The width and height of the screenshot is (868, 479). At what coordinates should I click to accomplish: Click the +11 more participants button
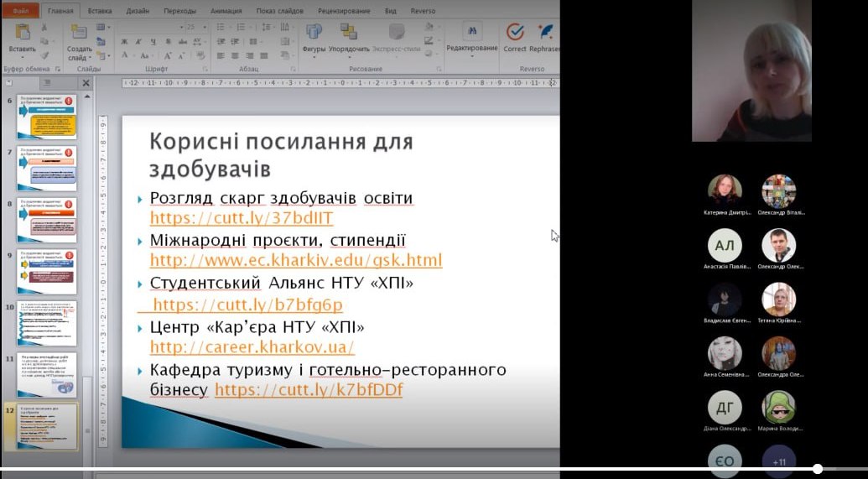pyautogui.click(x=779, y=462)
